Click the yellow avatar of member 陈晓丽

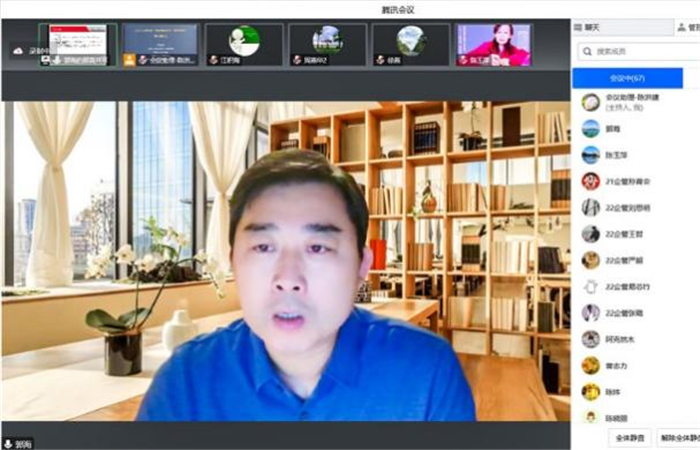pyautogui.click(x=591, y=417)
